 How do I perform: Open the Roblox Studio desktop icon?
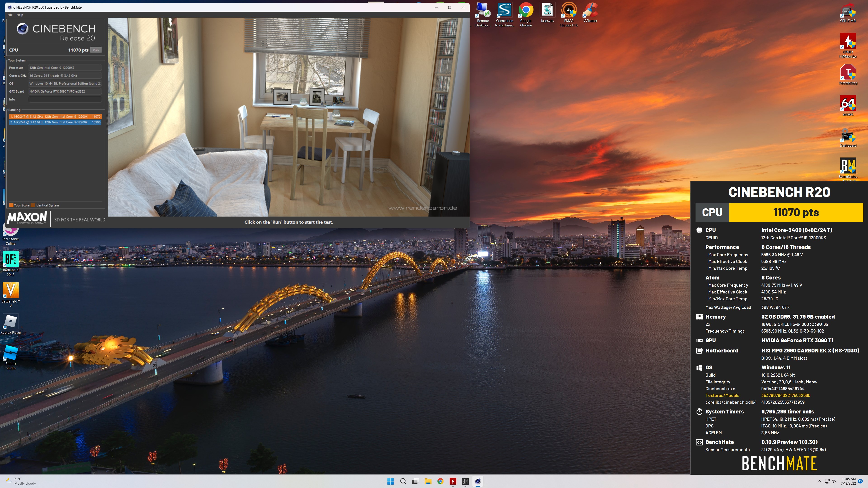(10, 358)
